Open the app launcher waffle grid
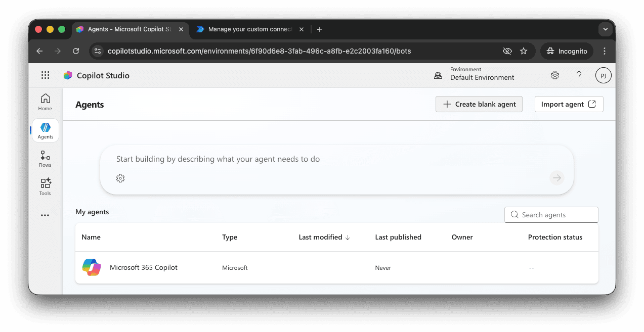This screenshot has width=644, height=332. pyautogui.click(x=46, y=75)
